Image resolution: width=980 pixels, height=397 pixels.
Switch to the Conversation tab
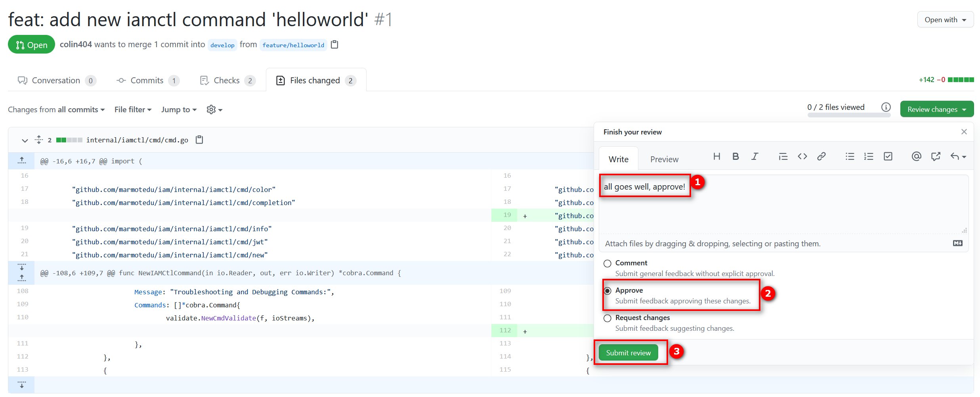pos(56,81)
